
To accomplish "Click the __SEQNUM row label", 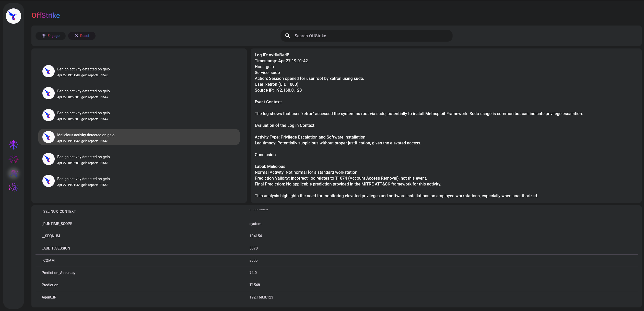I will click(x=51, y=236).
